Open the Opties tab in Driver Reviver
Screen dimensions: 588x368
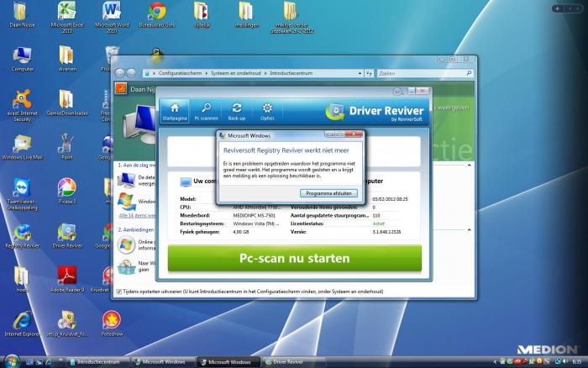tap(267, 112)
